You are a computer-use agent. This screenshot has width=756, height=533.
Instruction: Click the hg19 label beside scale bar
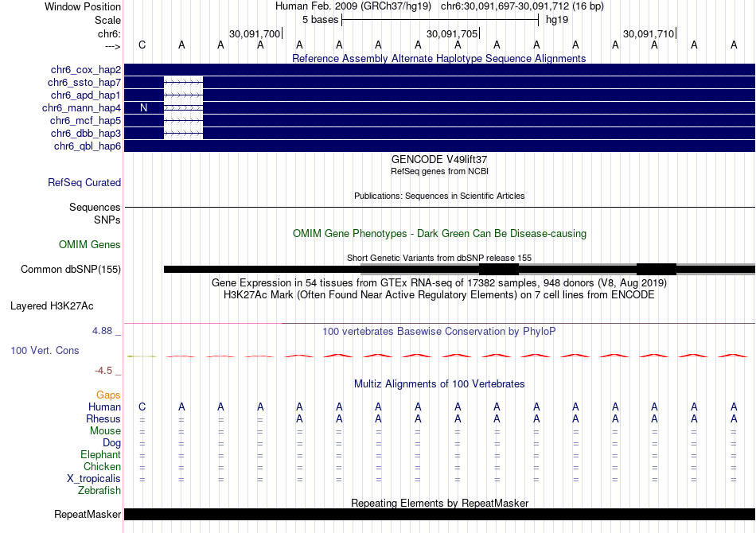click(557, 20)
